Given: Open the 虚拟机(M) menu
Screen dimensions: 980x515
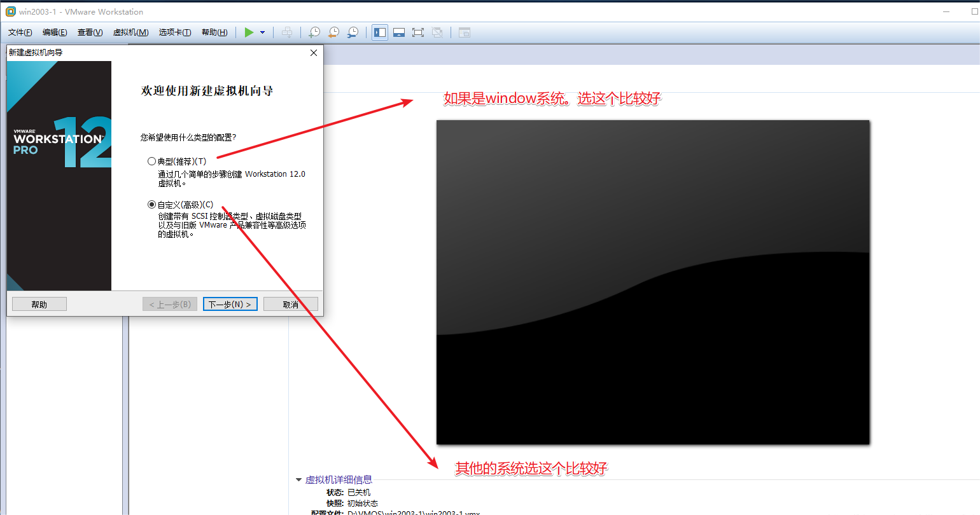Looking at the screenshot, I should coord(131,32).
